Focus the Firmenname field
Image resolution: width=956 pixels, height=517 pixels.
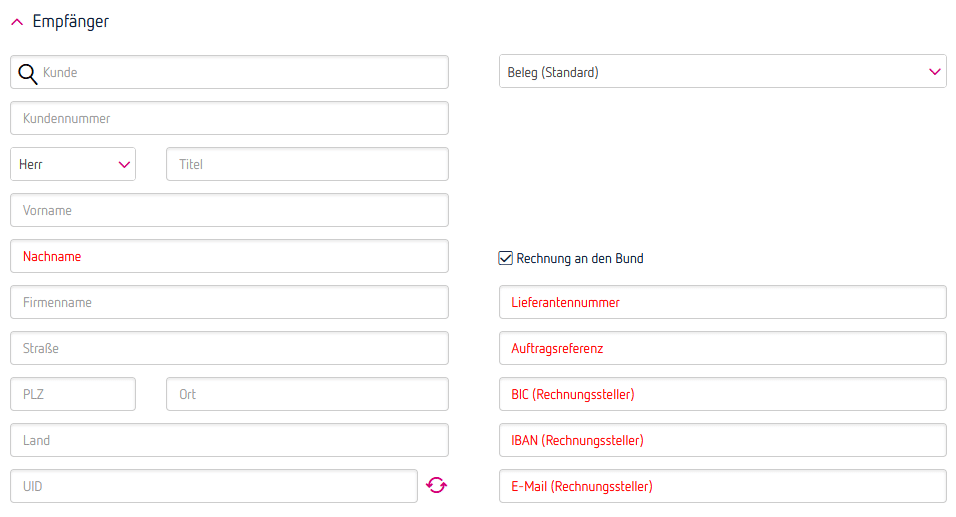(229, 302)
